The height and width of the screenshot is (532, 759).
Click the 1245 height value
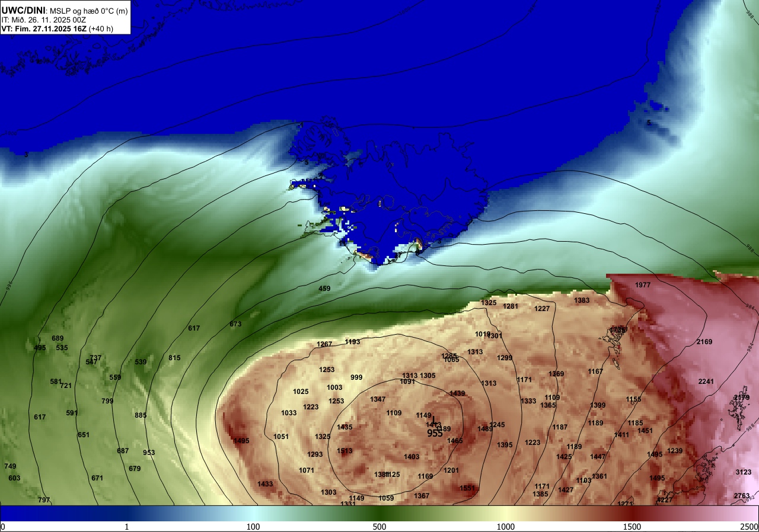[x=497, y=425]
